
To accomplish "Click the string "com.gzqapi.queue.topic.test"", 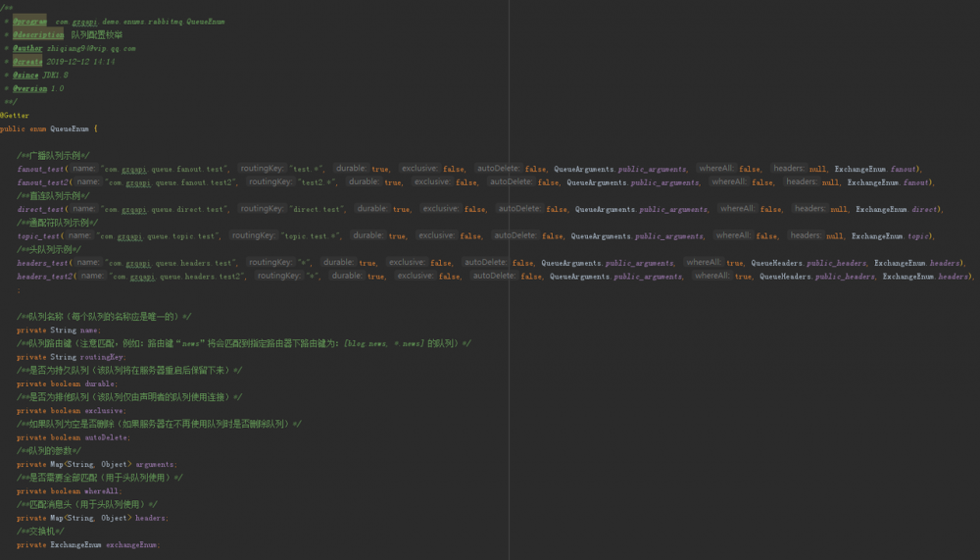I will [x=159, y=236].
